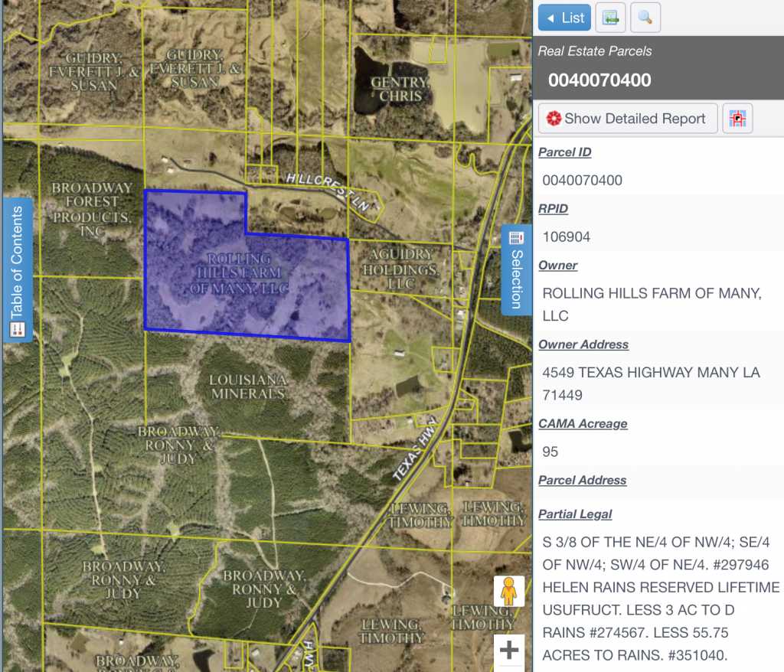
Task: Click the table export icon beside List
Action: click(x=610, y=18)
